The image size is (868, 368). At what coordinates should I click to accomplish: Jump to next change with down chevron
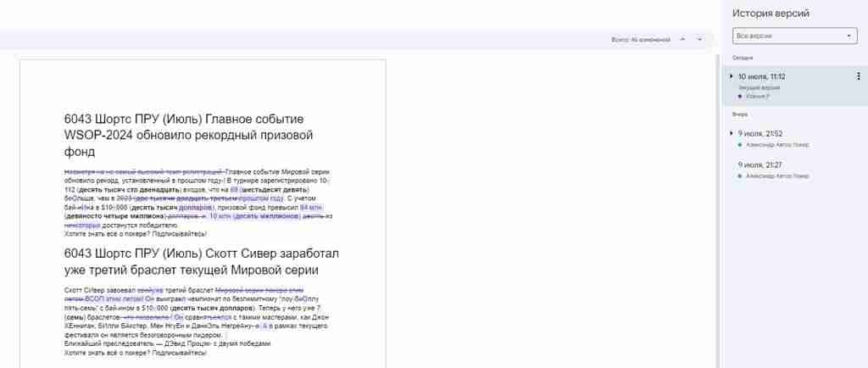point(699,40)
